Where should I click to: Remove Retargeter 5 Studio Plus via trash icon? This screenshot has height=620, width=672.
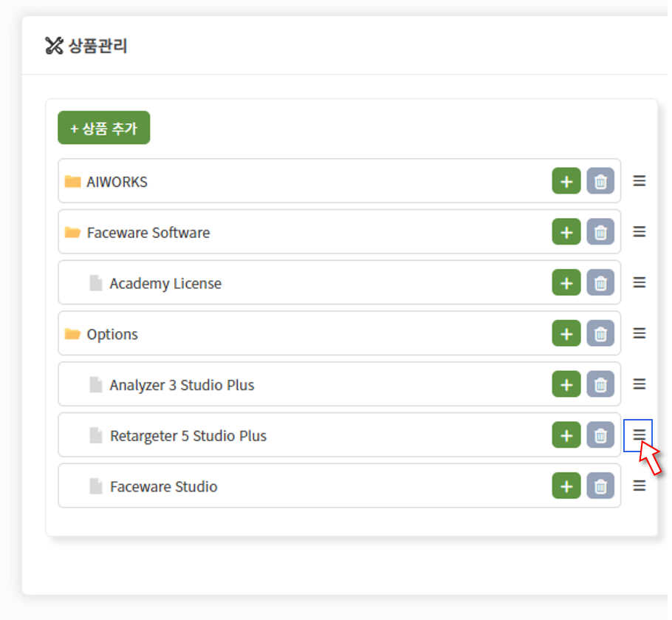[600, 435]
